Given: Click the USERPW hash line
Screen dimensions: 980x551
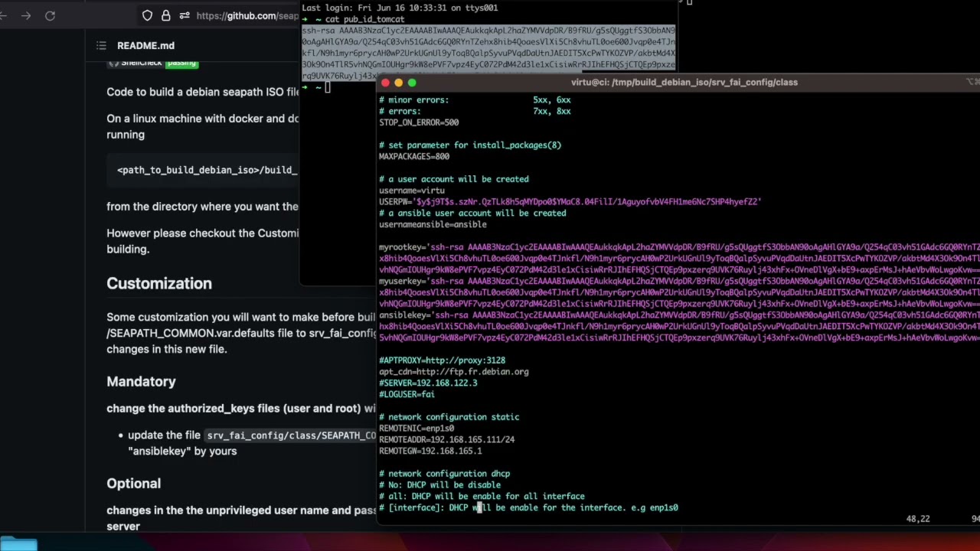Looking at the screenshot, I should (x=570, y=202).
